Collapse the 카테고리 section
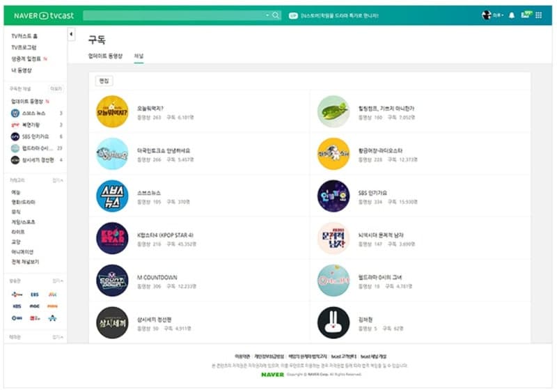The width and height of the screenshot is (557, 392). coord(58,180)
